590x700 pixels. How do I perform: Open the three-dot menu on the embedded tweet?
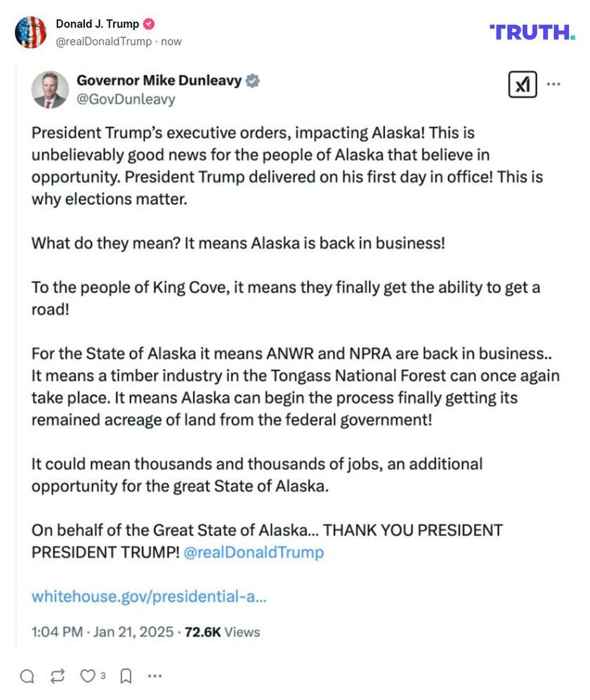[554, 83]
